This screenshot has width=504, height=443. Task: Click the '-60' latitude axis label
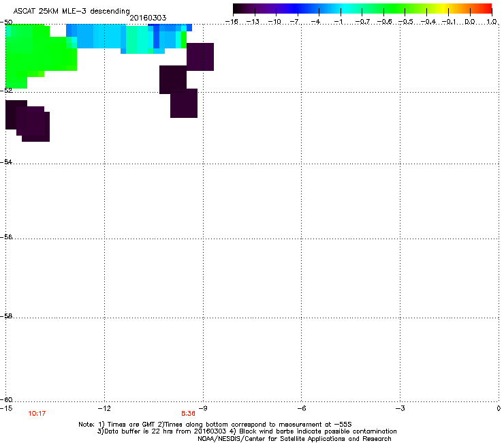click(6, 400)
